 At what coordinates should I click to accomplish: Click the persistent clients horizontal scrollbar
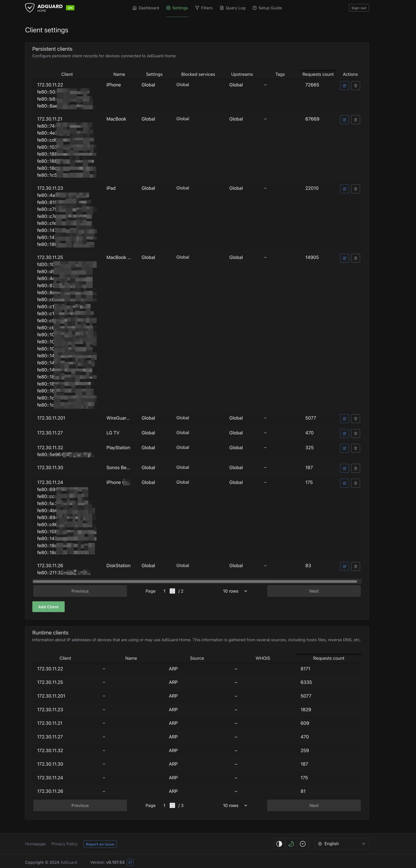coord(195,581)
